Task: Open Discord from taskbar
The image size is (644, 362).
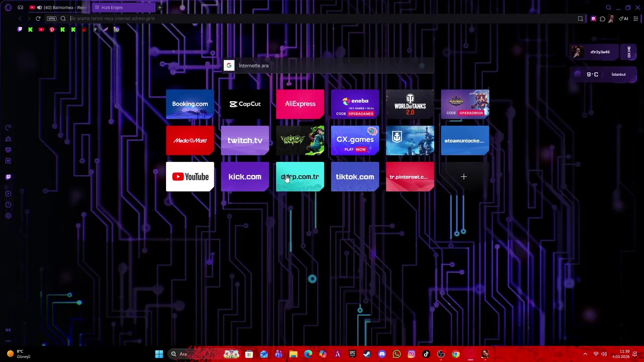Action: point(382,354)
